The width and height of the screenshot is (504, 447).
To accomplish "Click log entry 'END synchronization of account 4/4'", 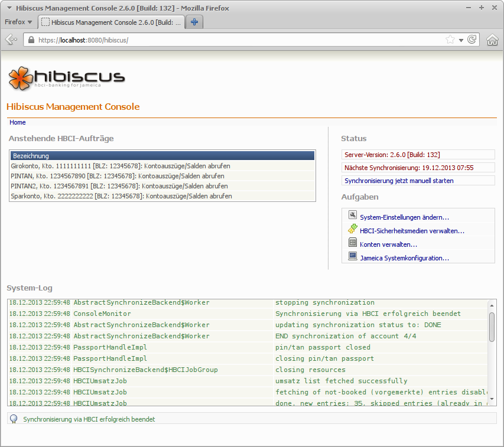I will (346, 336).
